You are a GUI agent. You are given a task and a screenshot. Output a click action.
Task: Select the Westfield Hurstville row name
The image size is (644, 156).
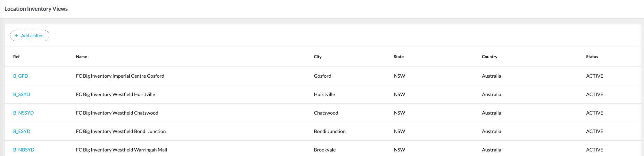(115, 94)
